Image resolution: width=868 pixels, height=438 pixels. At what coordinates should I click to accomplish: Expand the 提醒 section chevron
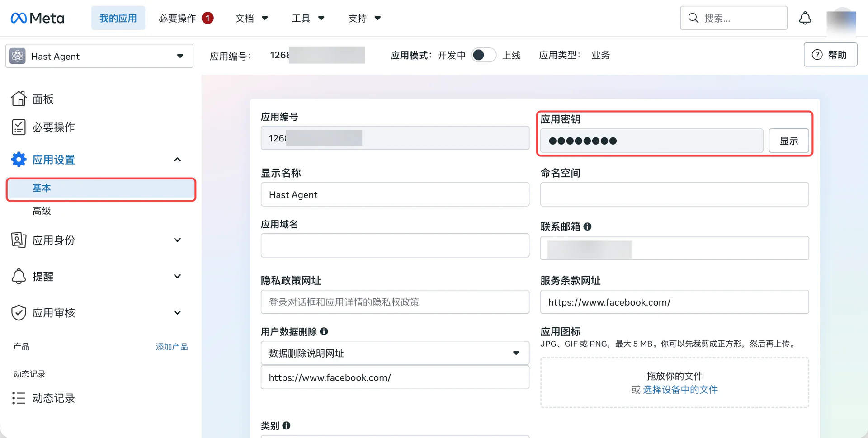pos(177,276)
